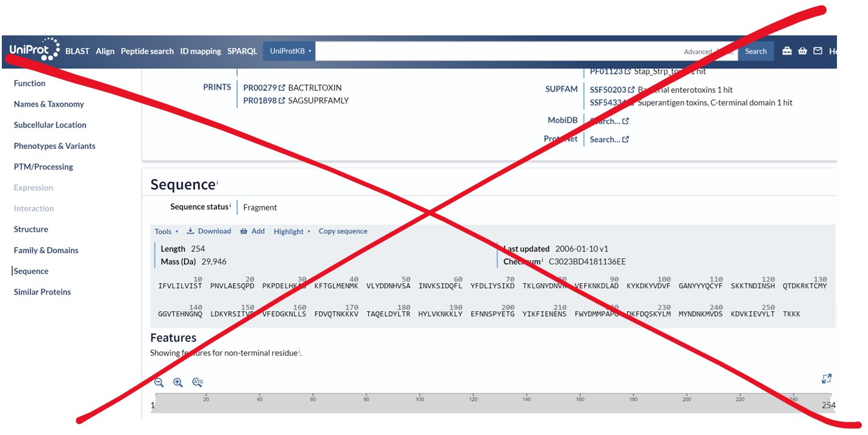Jump to Names & Taxonomy section
The width and height of the screenshot is (868, 435).
tap(49, 104)
